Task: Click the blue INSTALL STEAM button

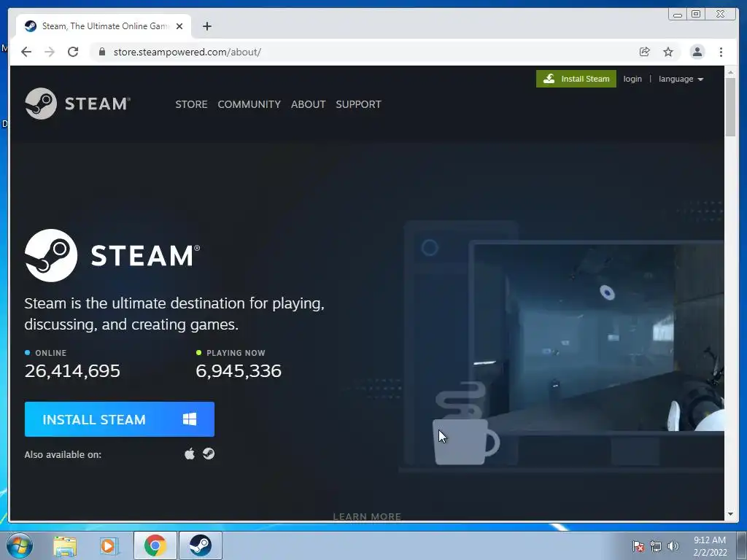Action: pyautogui.click(x=120, y=419)
